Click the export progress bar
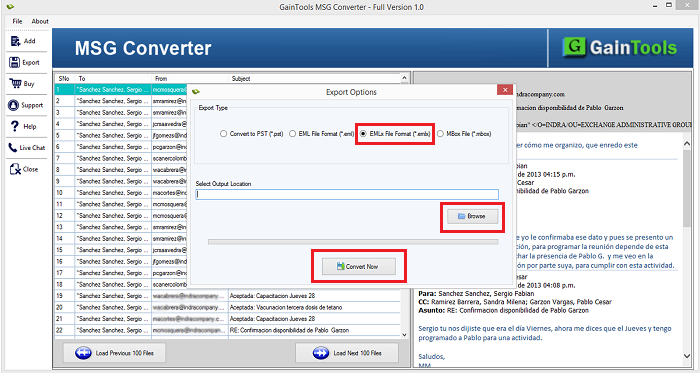700x373 pixels. coord(353,242)
